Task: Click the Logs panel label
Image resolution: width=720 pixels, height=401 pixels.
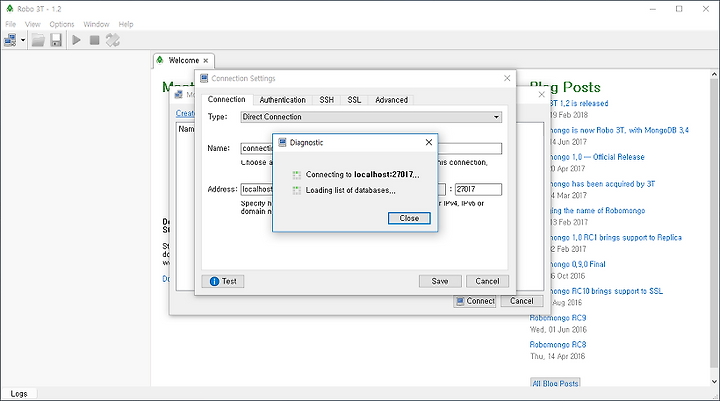Action: [19, 394]
